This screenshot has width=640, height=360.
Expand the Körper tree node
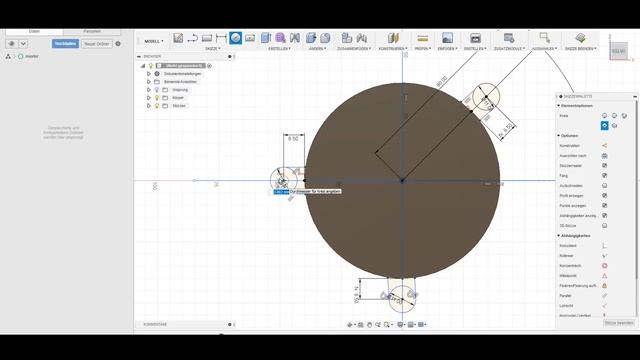coord(149,98)
